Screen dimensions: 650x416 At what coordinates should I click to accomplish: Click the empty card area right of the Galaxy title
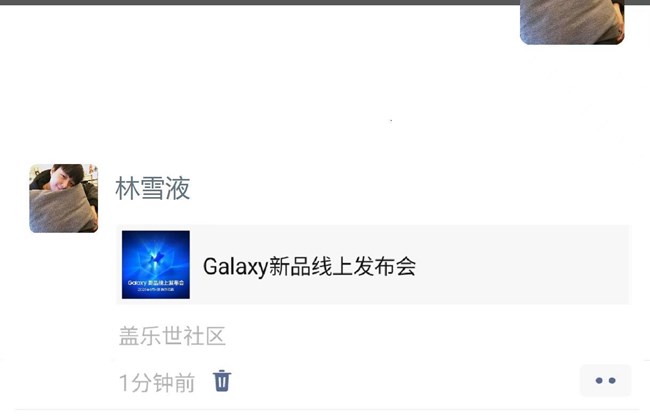coord(522,265)
